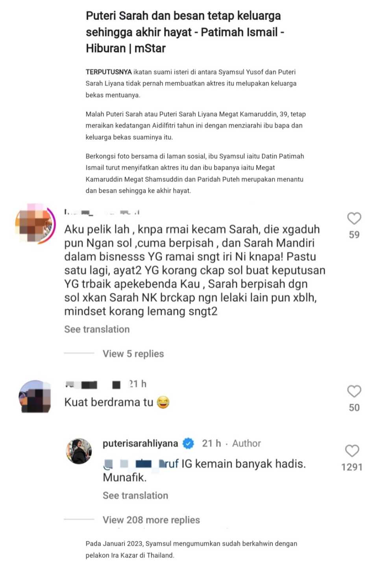Image resolution: width=392 pixels, height=565 pixels.
Task: Open the article headline 'Puteri Sarah dan besan'
Action: pos(185,32)
